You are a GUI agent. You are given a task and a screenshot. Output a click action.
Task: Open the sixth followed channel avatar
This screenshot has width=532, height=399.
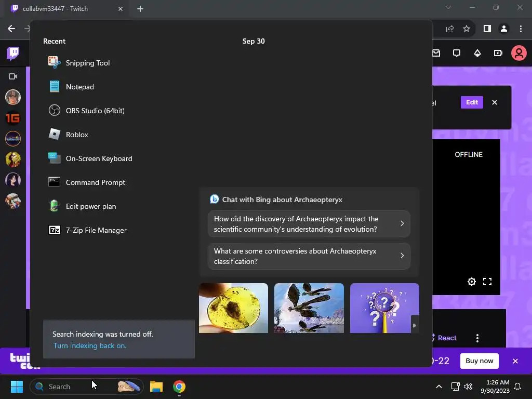[x=13, y=201]
